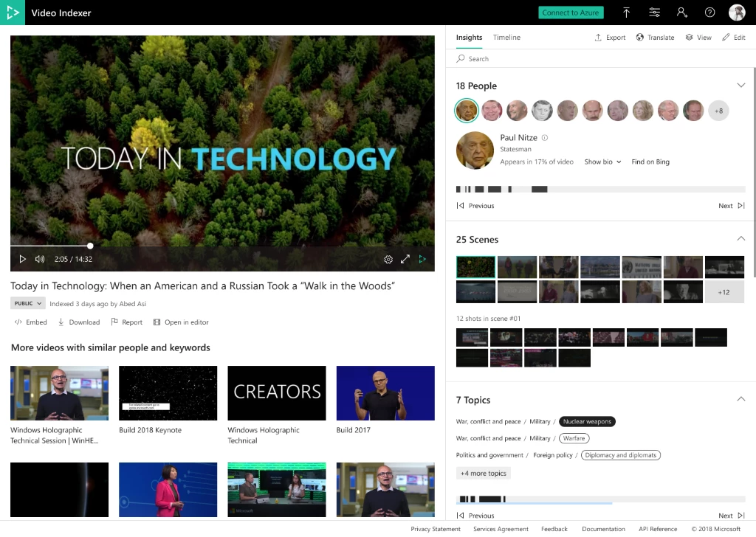Download the video

[x=79, y=322]
